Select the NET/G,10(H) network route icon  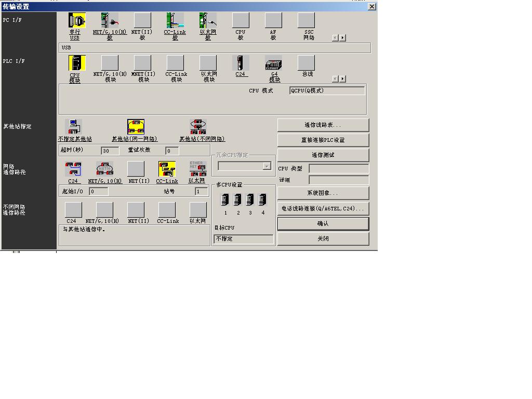[x=104, y=169]
